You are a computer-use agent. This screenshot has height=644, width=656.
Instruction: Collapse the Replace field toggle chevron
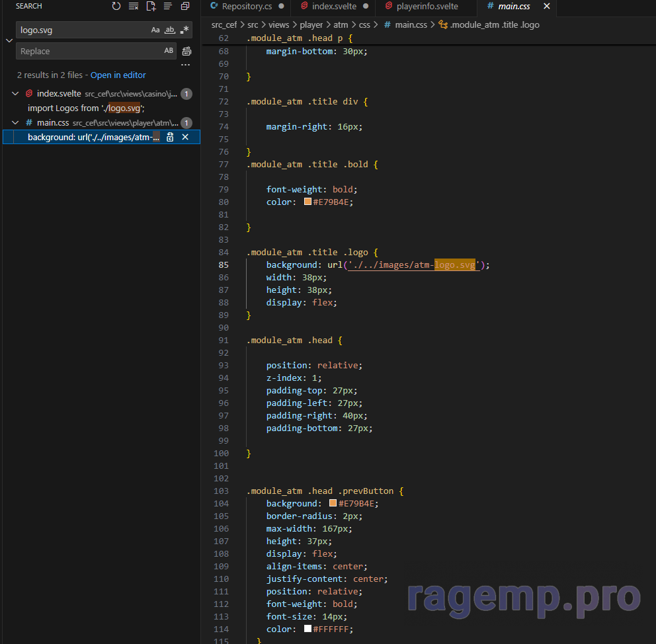[x=9, y=40]
